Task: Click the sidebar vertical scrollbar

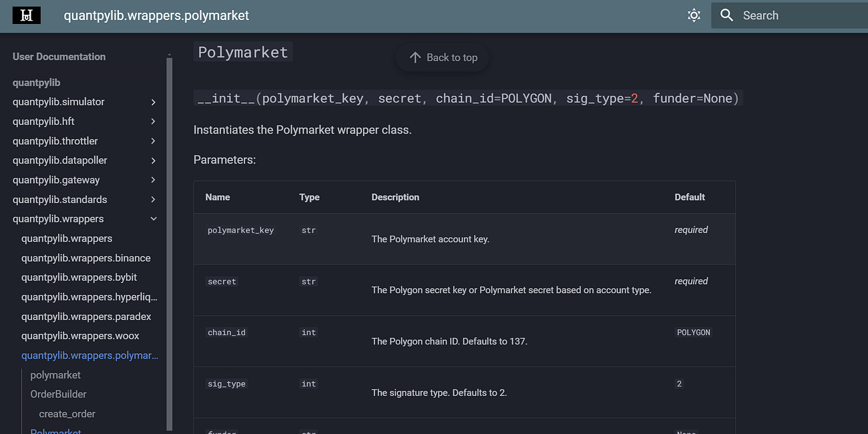Action: 170,244
